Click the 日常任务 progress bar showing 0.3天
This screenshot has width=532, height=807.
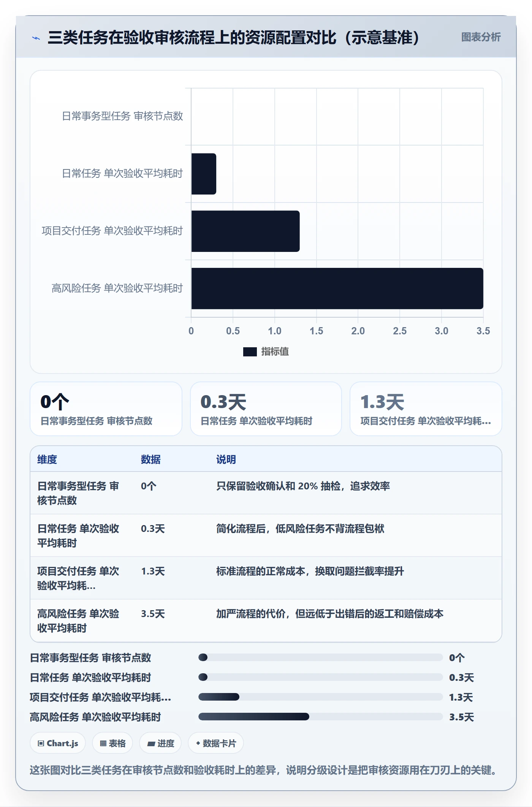320,677
